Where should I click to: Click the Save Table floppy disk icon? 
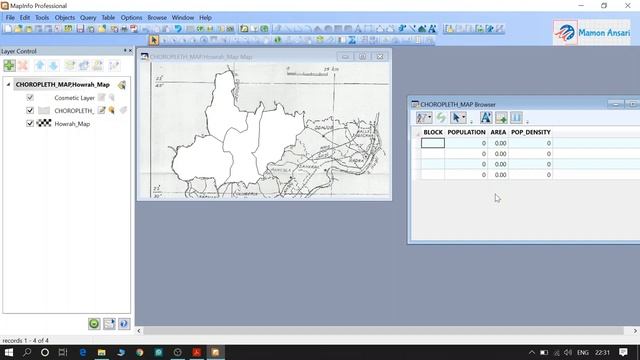click(80, 29)
